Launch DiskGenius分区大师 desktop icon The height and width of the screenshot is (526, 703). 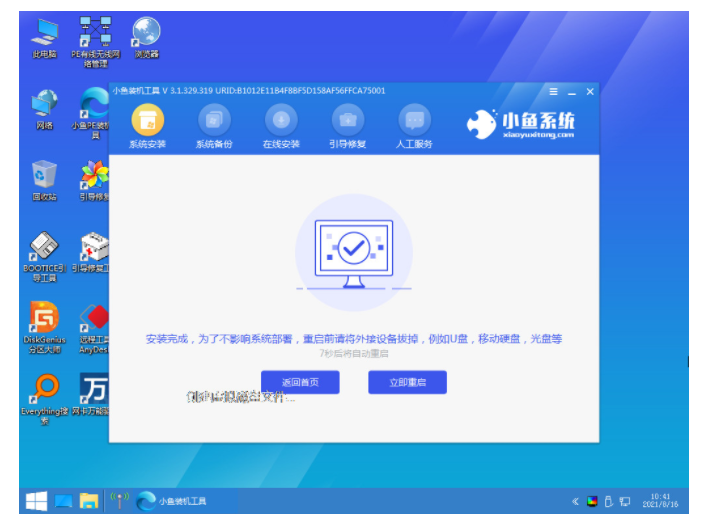click(x=44, y=320)
